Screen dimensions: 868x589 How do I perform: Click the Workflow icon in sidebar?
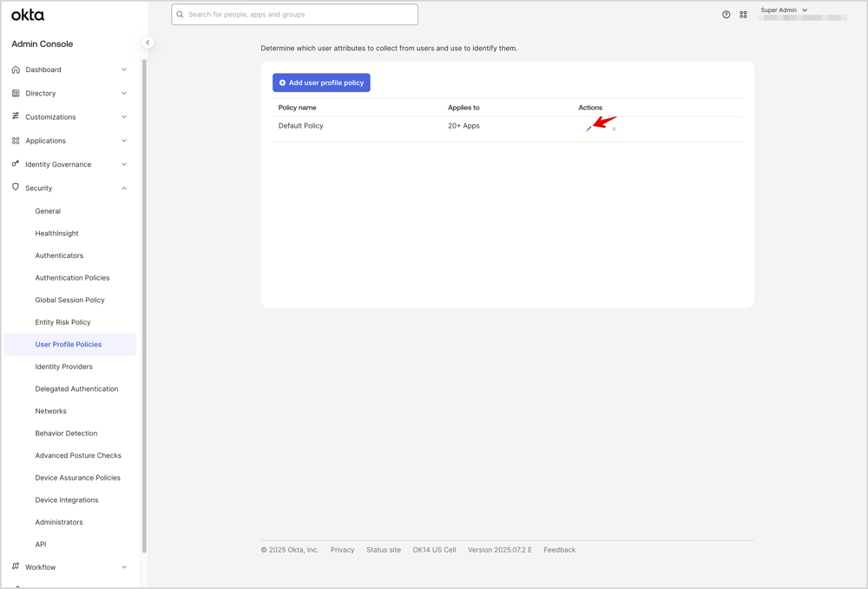(x=16, y=566)
